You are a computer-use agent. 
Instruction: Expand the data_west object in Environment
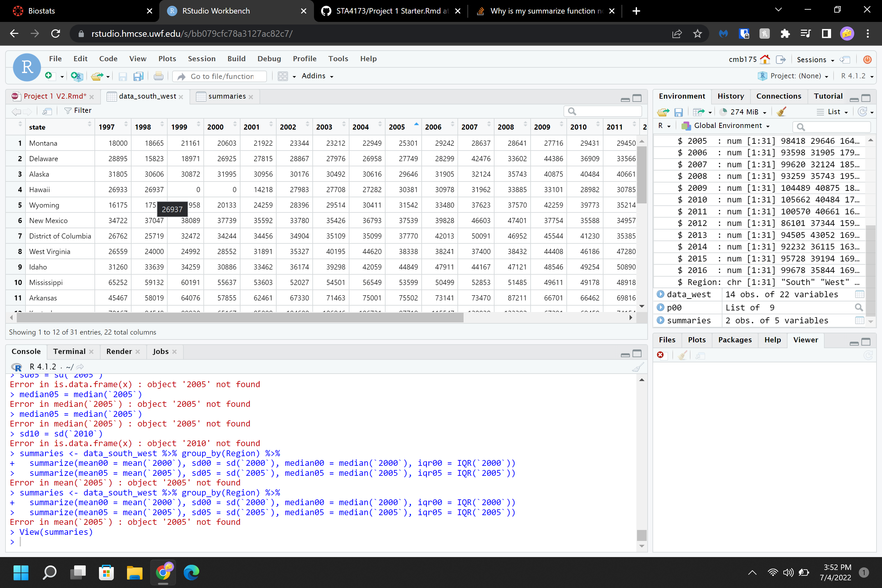(x=661, y=294)
